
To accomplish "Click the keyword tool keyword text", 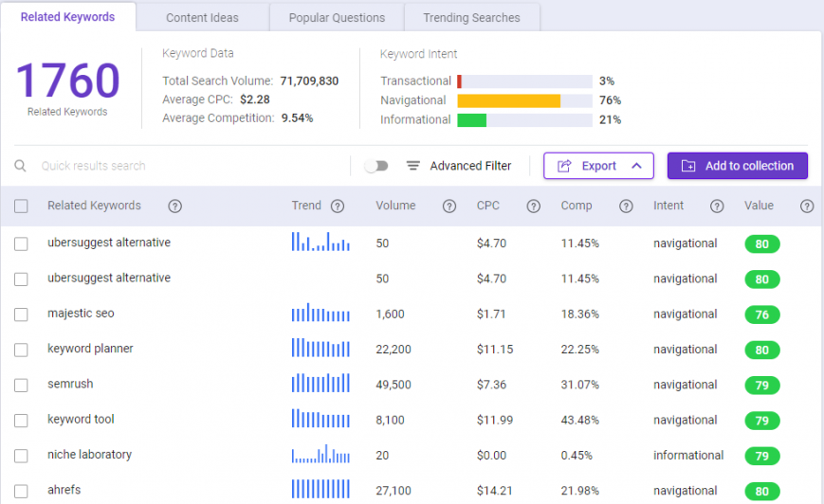I will [x=81, y=419].
